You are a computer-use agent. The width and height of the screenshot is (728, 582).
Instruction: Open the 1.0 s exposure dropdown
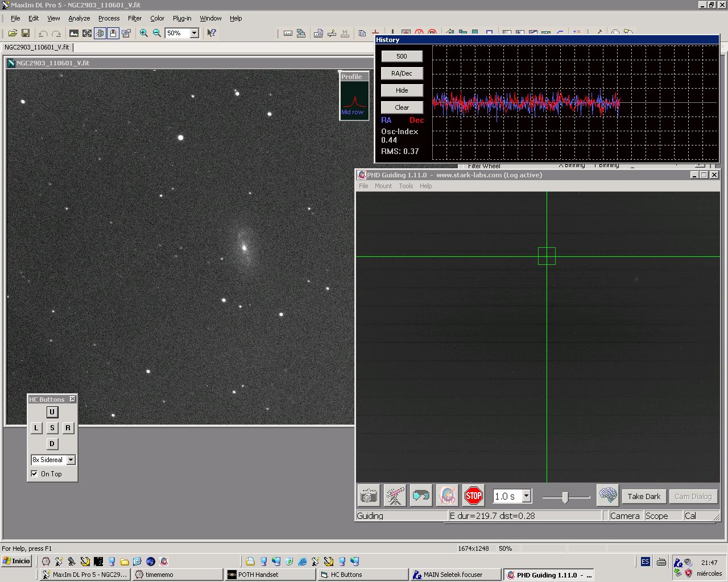526,496
